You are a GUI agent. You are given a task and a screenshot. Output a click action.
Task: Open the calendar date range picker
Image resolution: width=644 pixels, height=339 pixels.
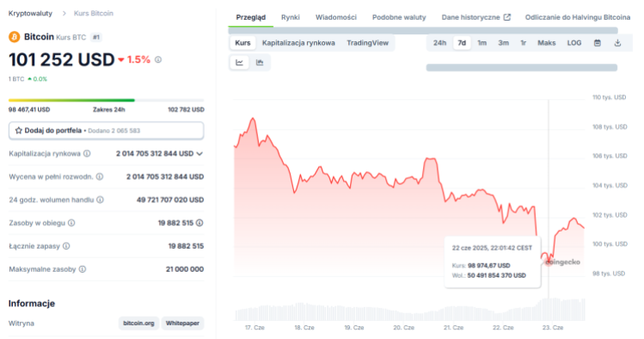(598, 43)
